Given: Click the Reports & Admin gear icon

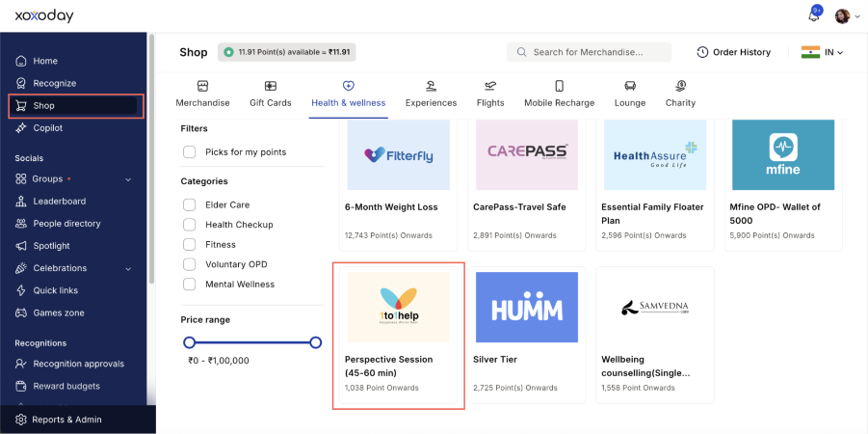Looking at the screenshot, I should click(20, 420).
